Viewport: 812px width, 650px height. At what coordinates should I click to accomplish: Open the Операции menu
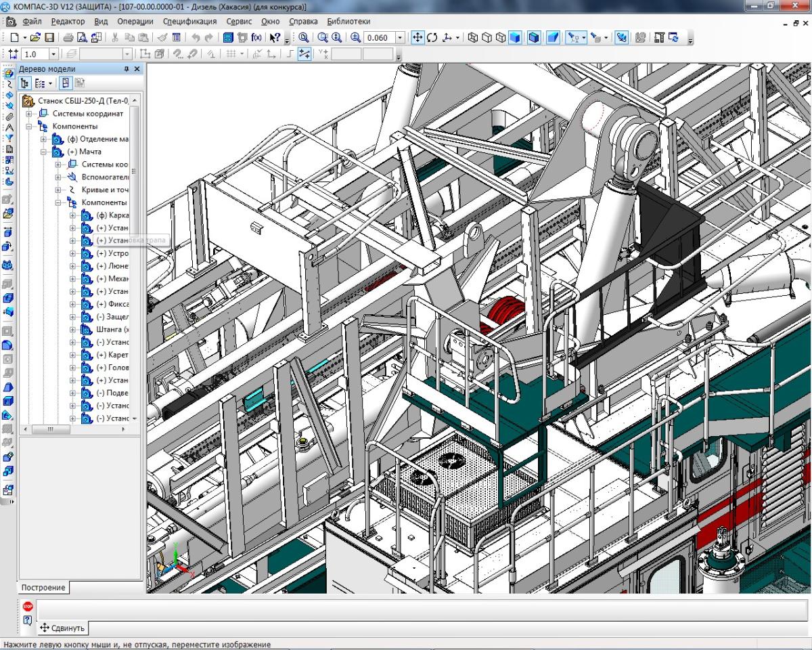pyautogui.click(x=135, y=21)
